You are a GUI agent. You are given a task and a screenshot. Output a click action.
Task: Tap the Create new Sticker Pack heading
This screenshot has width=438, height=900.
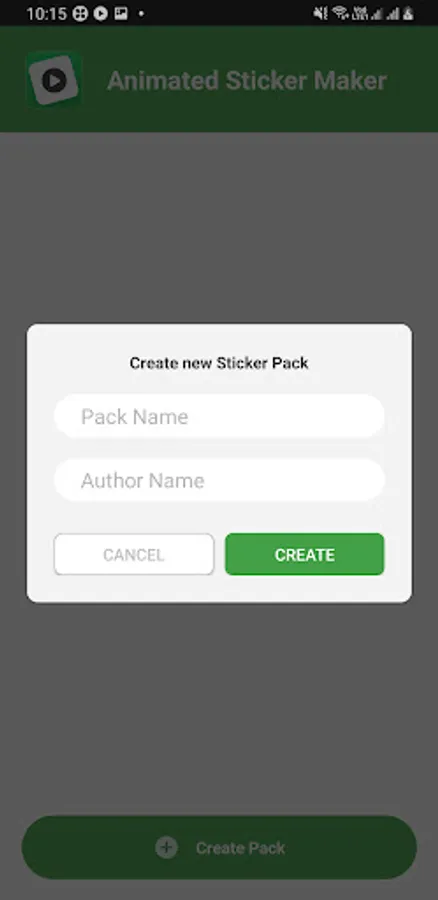pos(219,363)
